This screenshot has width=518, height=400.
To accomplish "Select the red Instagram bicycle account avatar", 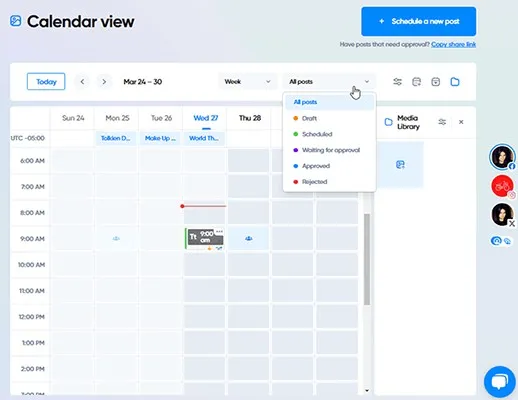I will pyautogui.click(x=502, y=186).
